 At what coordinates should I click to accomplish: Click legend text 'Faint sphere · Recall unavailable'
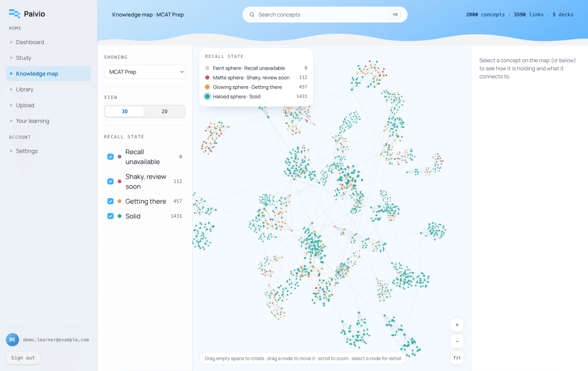249,68
